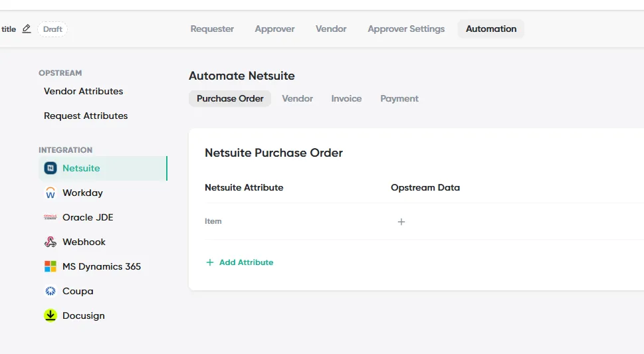Click the title text beside the pencil
Image resolution: width=644 pixels, height=354 pixels.
point(9,29)
